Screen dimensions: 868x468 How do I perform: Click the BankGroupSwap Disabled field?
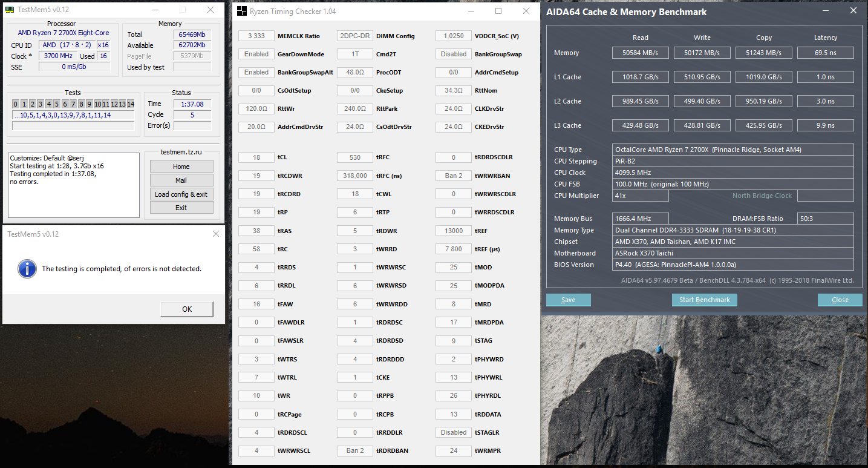[454, 54]
